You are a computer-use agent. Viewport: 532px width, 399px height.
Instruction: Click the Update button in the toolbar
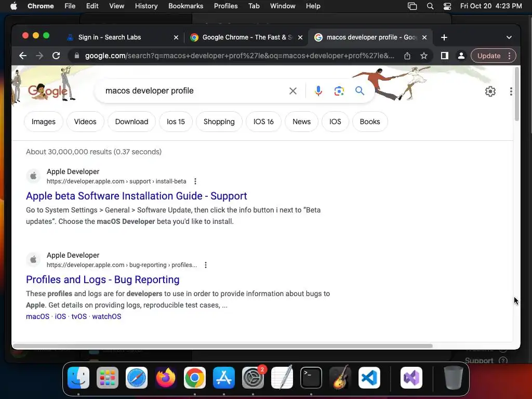[489, 56]
